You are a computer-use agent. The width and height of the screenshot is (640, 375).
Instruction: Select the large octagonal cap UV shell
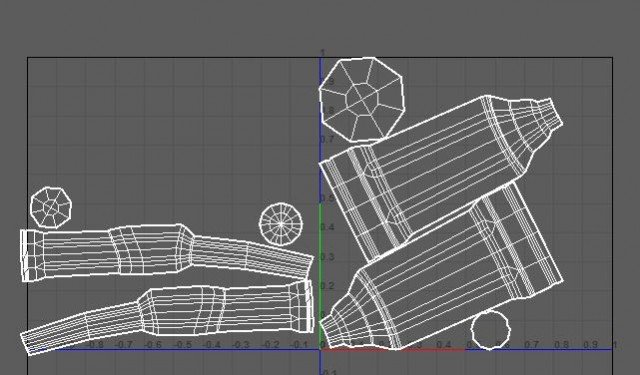pos(362,100)
